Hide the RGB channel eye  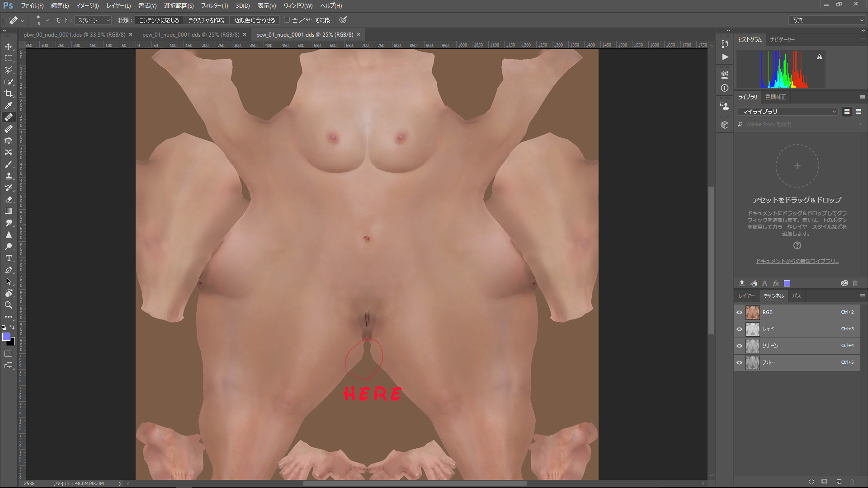point(740,312)
